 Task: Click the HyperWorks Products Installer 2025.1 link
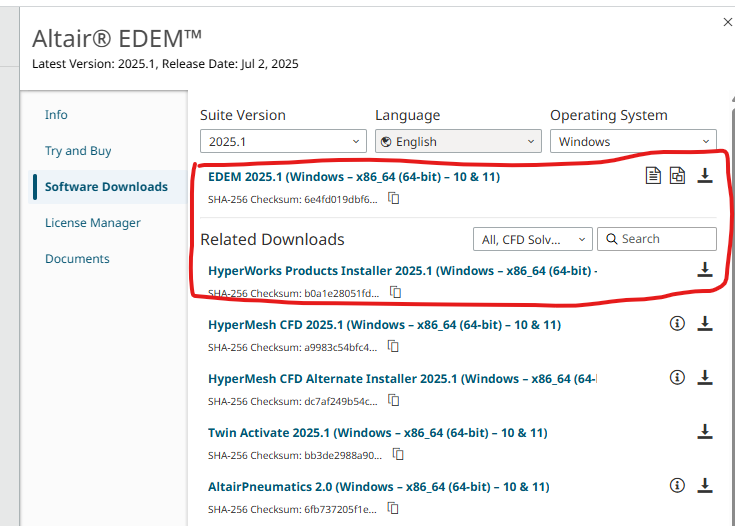pos(403,271)
